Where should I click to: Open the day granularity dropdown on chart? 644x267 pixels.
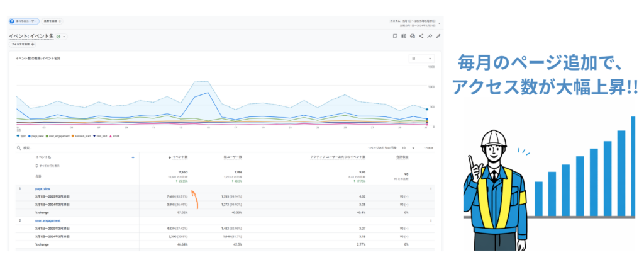pos(418,58)
